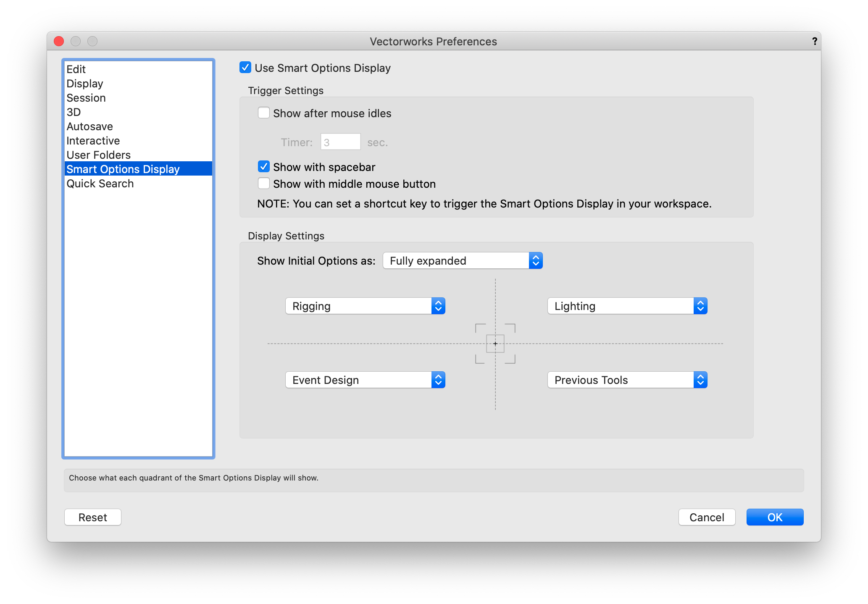Viewport: 868px width, 604px height.
Task: Select the Edit preferences category
Action: [x=76, y=69]
